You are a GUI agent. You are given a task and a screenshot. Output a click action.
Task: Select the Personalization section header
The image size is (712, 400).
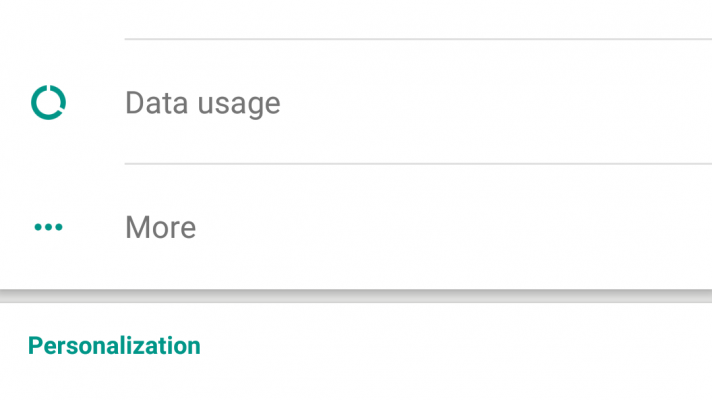[114, 346]
